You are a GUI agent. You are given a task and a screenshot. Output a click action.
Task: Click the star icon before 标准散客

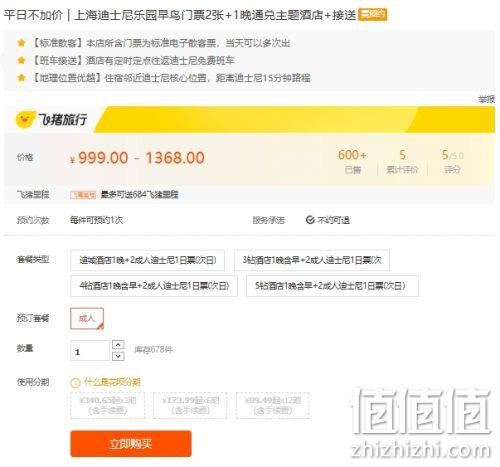coord(21,43)
